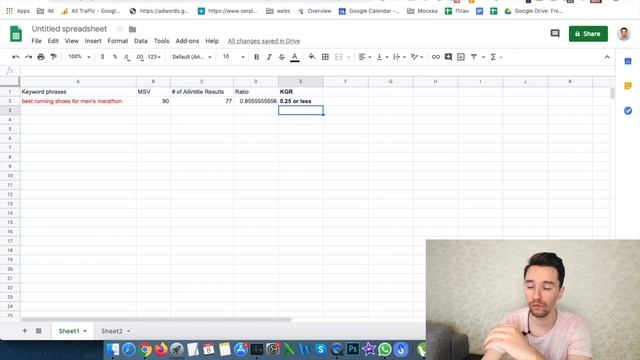Select the Sheet1 tab

72,331
